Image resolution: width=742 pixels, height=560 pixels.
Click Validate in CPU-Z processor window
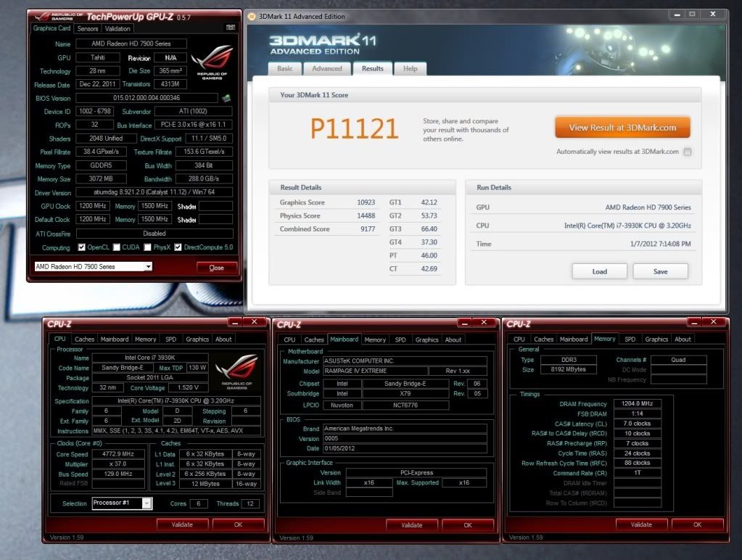click(182, 524)
